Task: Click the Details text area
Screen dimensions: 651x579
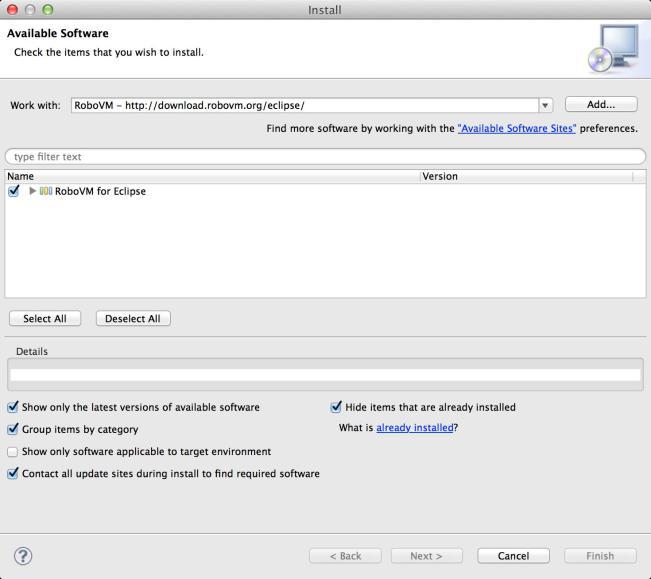Action: 325,375
